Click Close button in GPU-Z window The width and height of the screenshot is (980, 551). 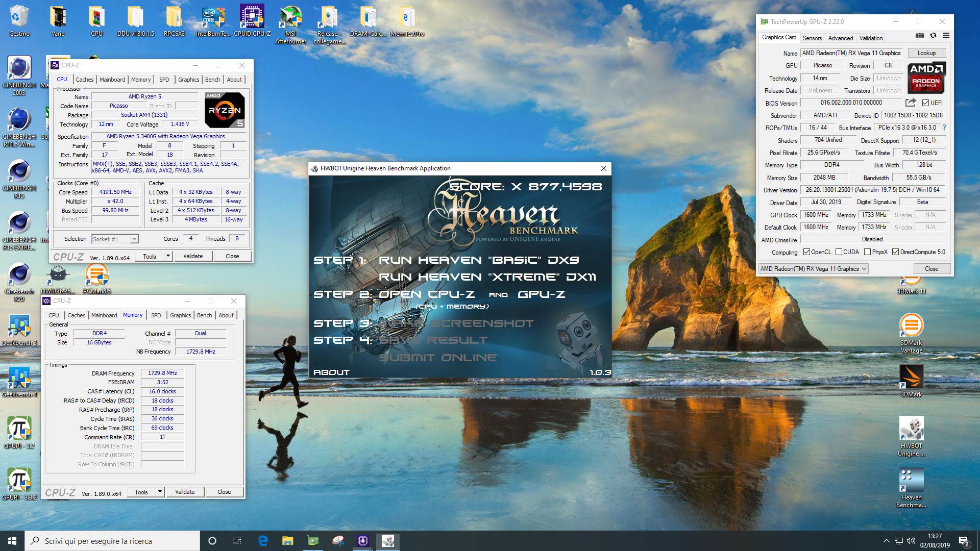click(x=932, y=269)
